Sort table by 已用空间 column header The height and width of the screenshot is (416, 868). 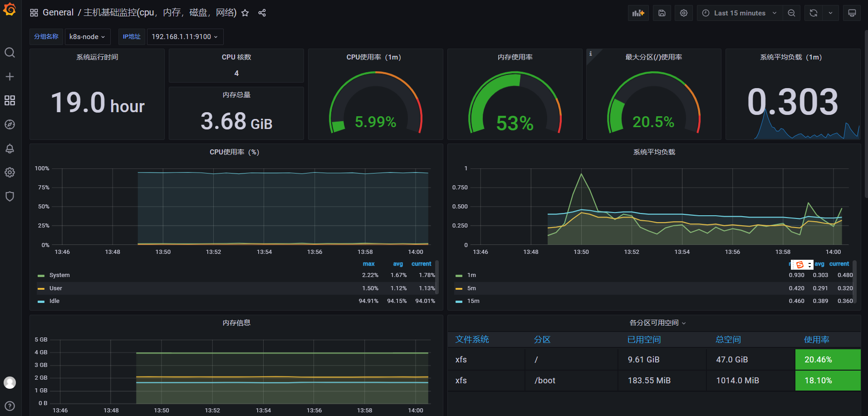click(644, 340)
